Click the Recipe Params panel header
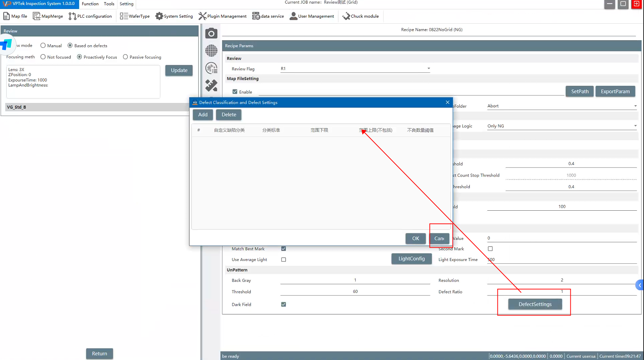Image resolution: width=644 pixels, height=360 pixels. pyautogui.click(x=432, y=46)
